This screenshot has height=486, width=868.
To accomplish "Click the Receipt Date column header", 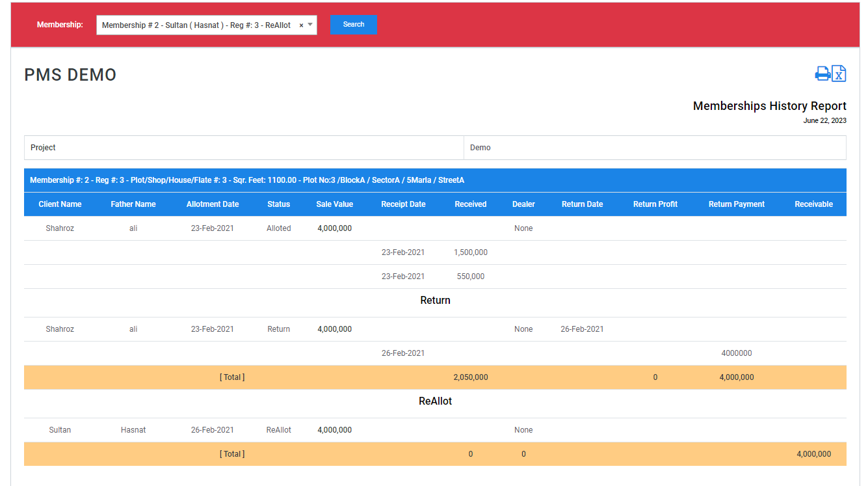I will [x=403, y=204].
